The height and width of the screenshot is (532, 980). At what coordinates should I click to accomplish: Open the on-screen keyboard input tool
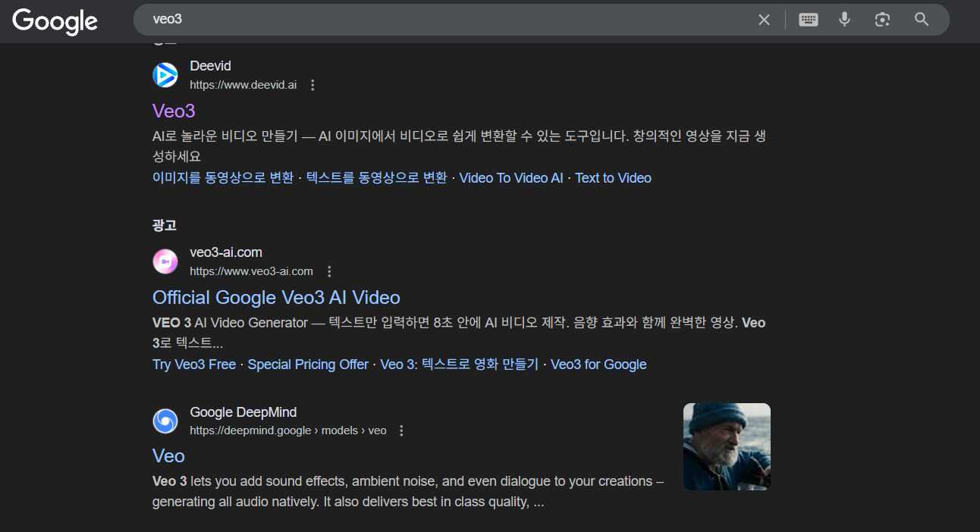point(809,20)
